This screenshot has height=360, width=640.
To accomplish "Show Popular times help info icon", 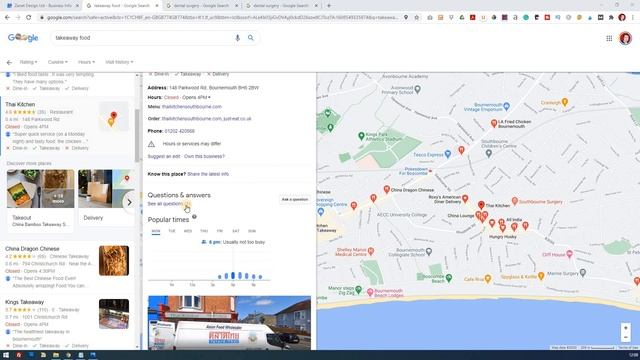I will pos(194,217).
